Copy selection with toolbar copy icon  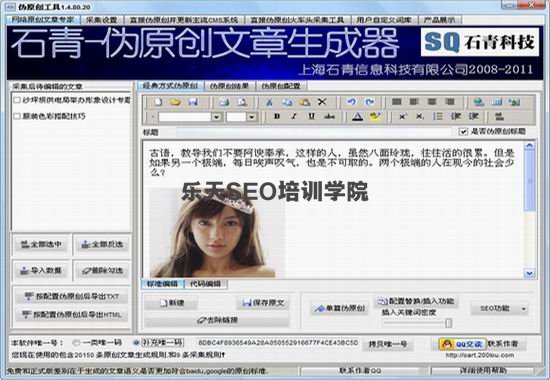point(287,102)
